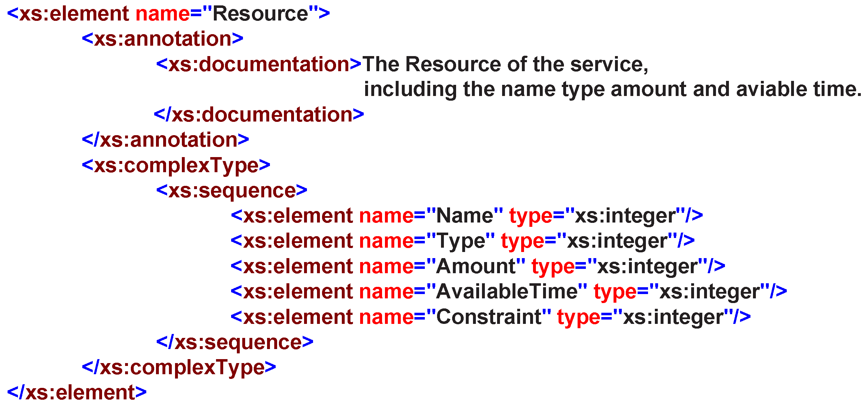Click the closing xs:sequence tag
Image resolution: width=868 pixels, height=408 pixels.
(x=235, y=342)
